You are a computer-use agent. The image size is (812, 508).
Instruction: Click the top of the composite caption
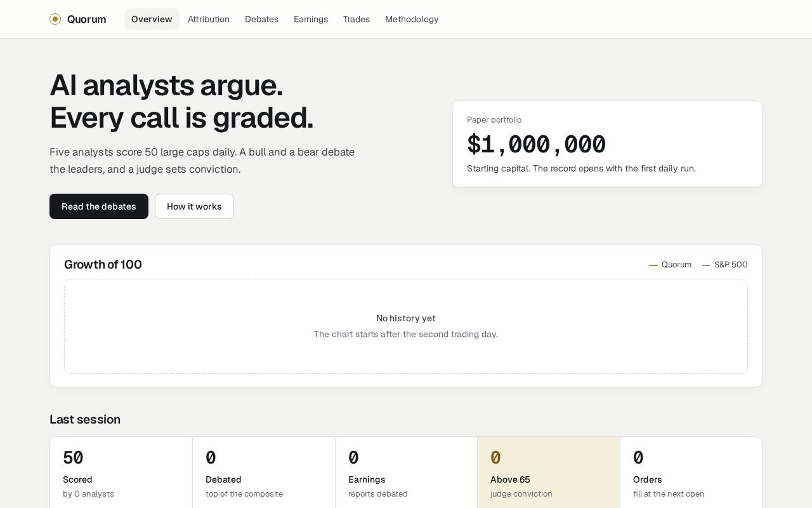(244, 494)
